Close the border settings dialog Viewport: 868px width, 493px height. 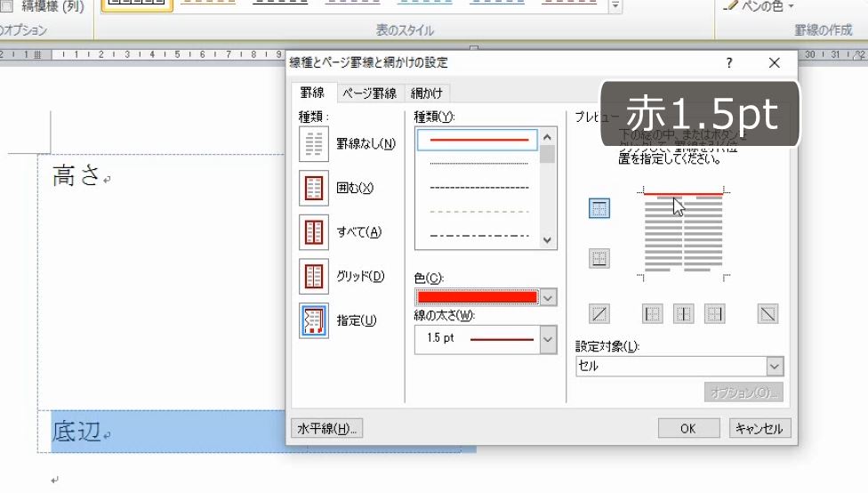coord(774,62)
